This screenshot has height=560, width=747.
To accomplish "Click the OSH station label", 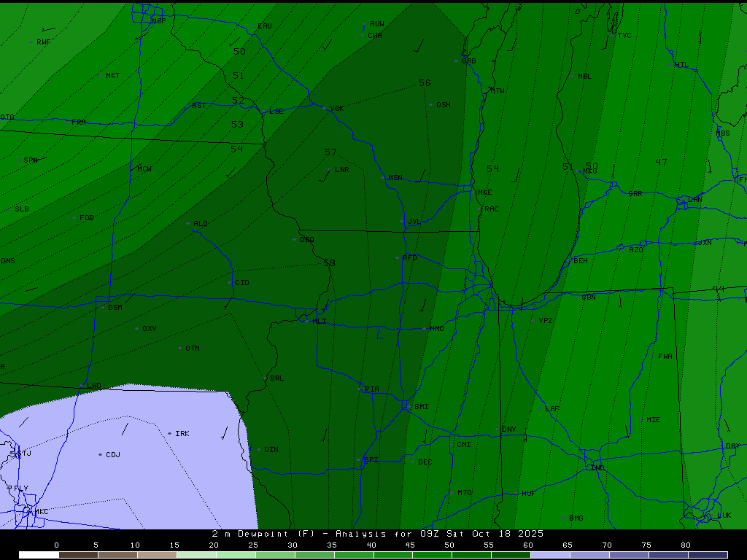I will [x=443, y=105].
